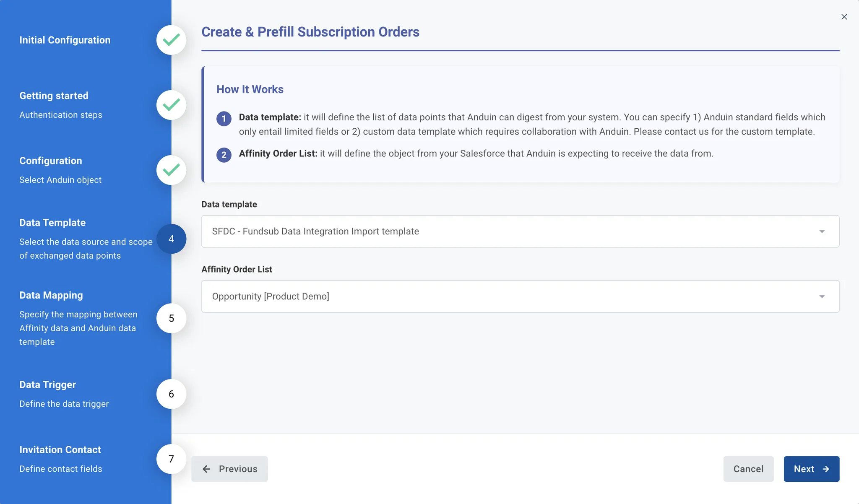
Task: Click the Cancel button
Action: [x=748, y=469]
